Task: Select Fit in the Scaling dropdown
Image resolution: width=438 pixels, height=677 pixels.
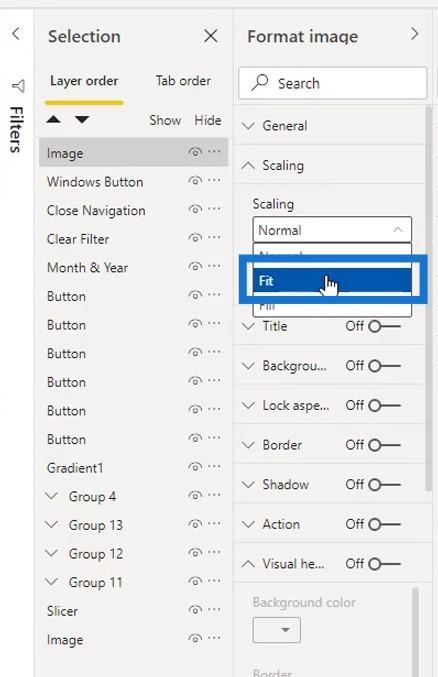Action: click(332, 281)
